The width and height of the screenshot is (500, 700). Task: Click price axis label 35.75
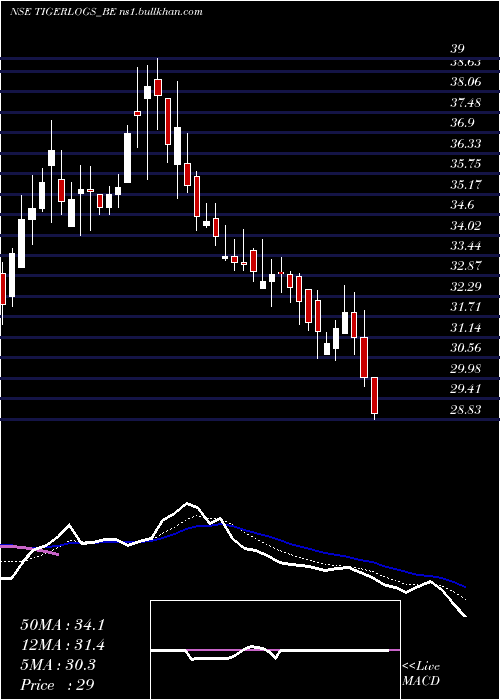tap(465, 164)
